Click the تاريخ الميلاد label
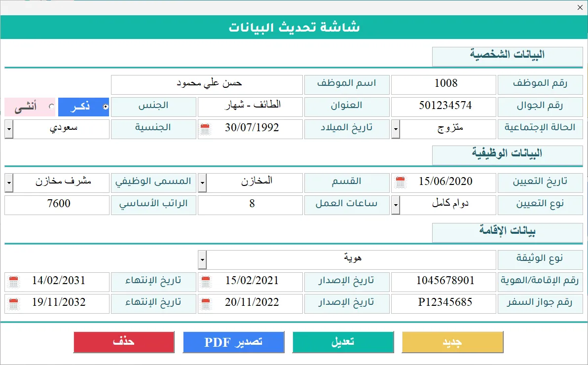 (x=347, y=129)
